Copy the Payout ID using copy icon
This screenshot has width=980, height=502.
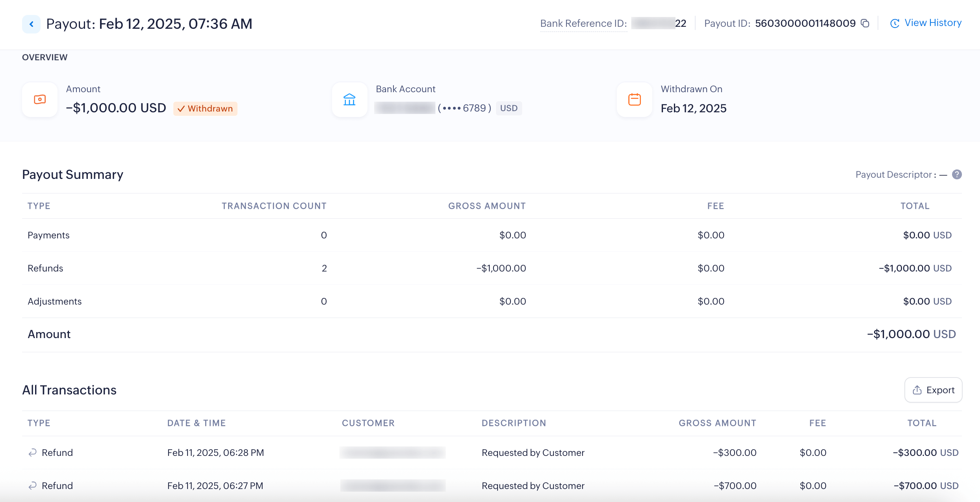865,23
